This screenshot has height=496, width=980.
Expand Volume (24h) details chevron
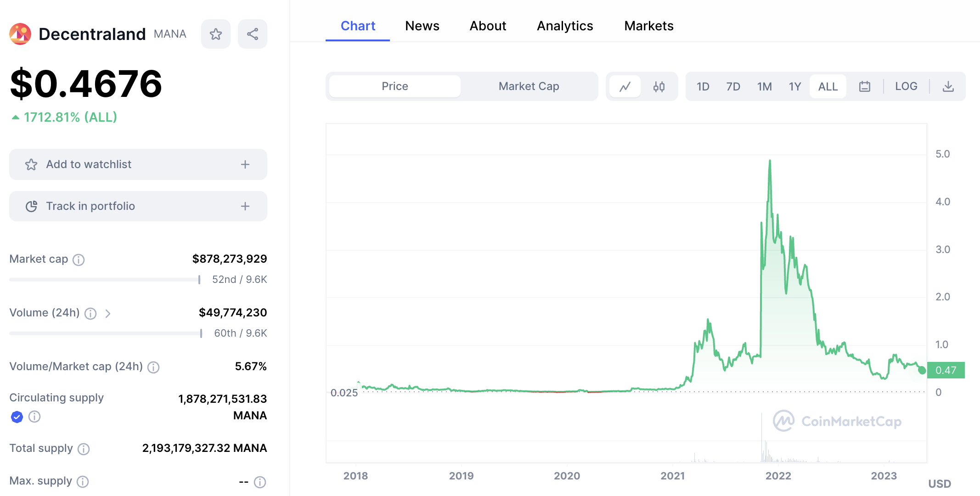[x=108, y=314]
